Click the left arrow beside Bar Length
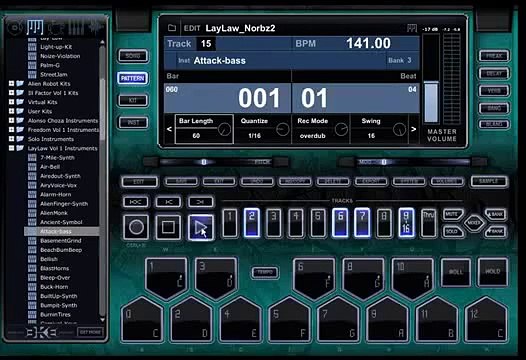Viewport: 526px width, 360px height. point(169,129)
